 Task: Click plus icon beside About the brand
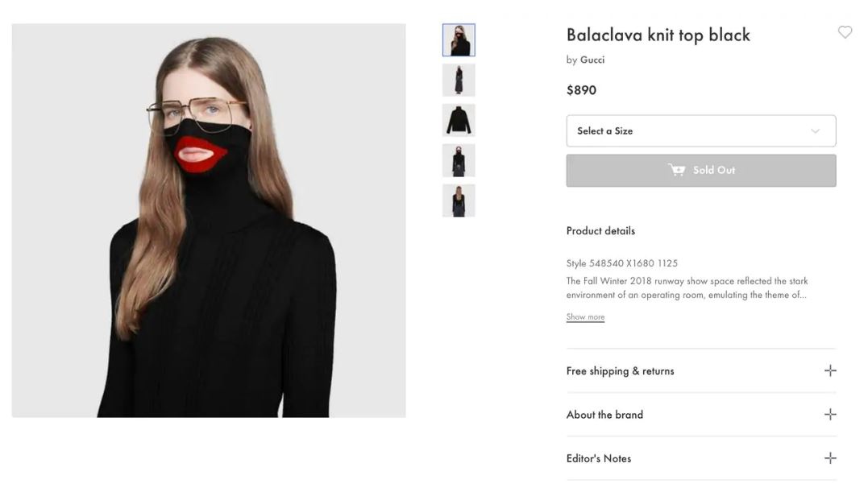pos(830,415)
